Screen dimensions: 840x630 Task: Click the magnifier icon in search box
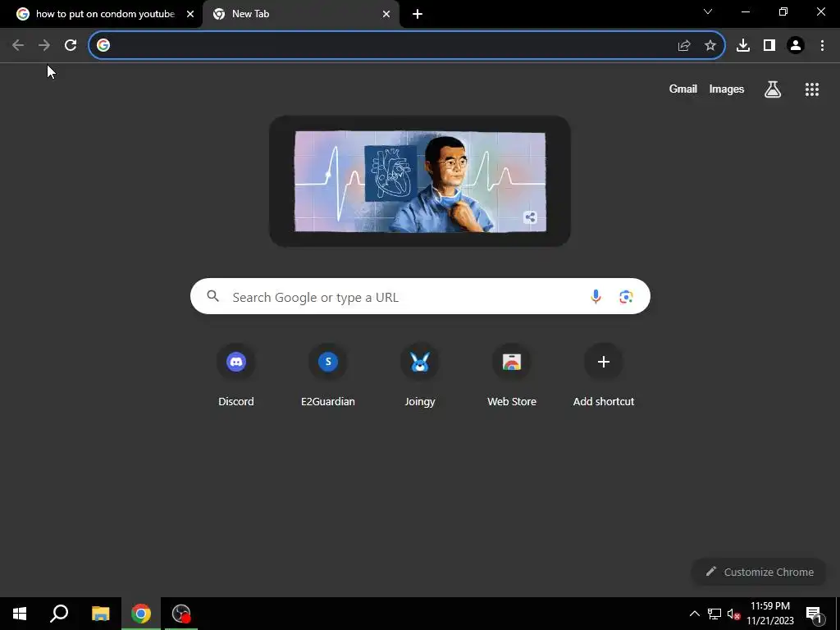click(213, 295)
